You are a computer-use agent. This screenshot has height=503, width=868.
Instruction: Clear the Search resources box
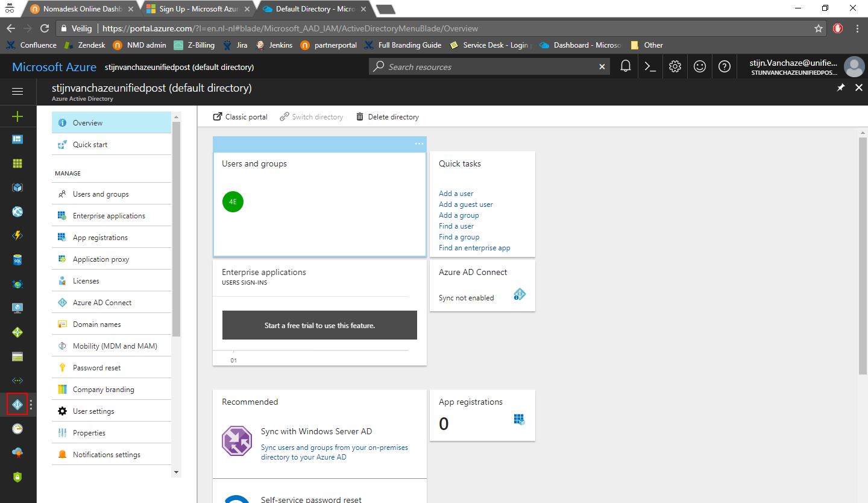pyautogui.click(x=602, y=67)
